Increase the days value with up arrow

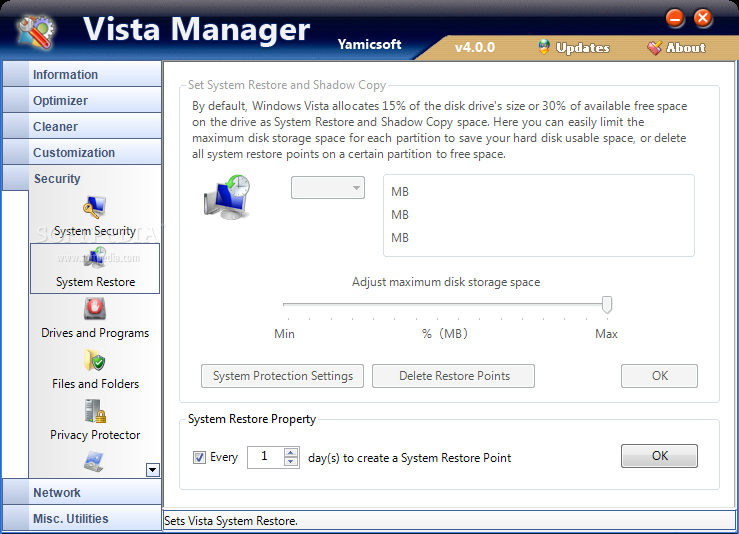(x=291, y=452)
